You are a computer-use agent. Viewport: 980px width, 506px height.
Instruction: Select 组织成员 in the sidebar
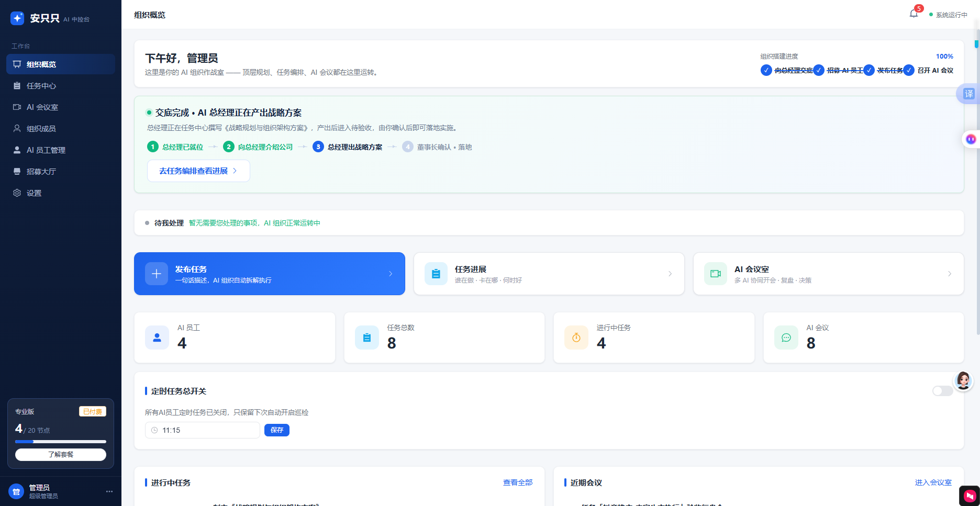pos(61,129)
